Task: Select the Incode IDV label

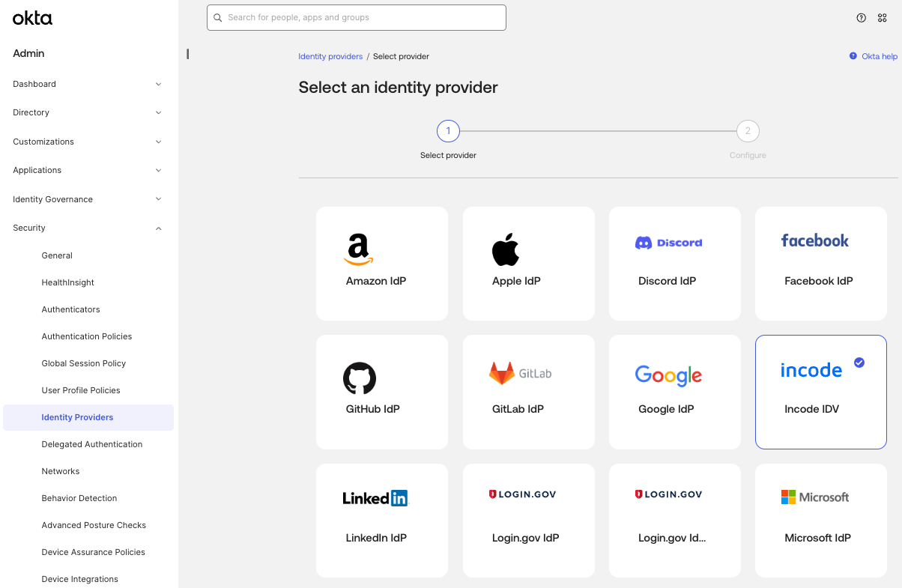Action: tap(812, 409)
